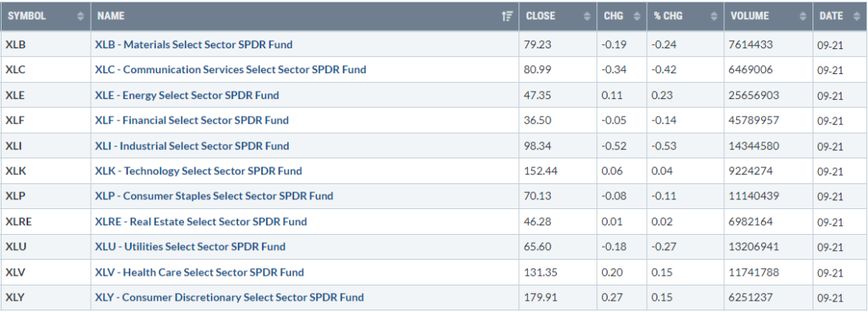
Task: Sort by % CHG column arrows
Action: click(714, 17)
